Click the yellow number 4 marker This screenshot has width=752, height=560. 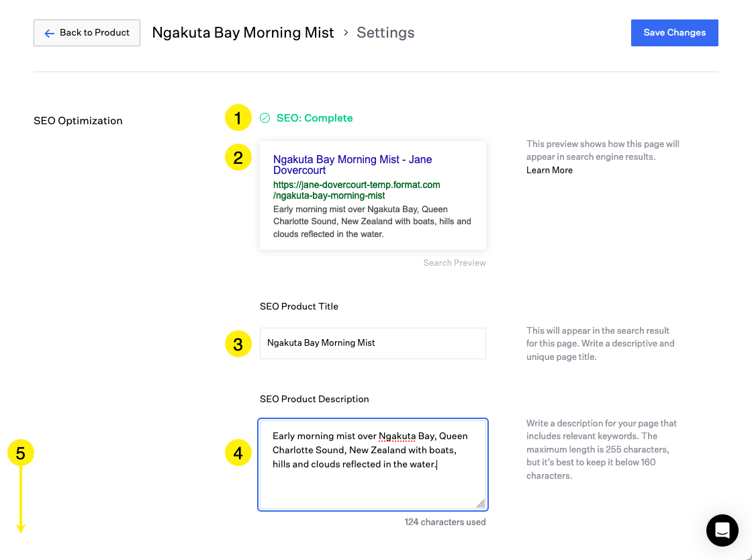tap(238, 453)
